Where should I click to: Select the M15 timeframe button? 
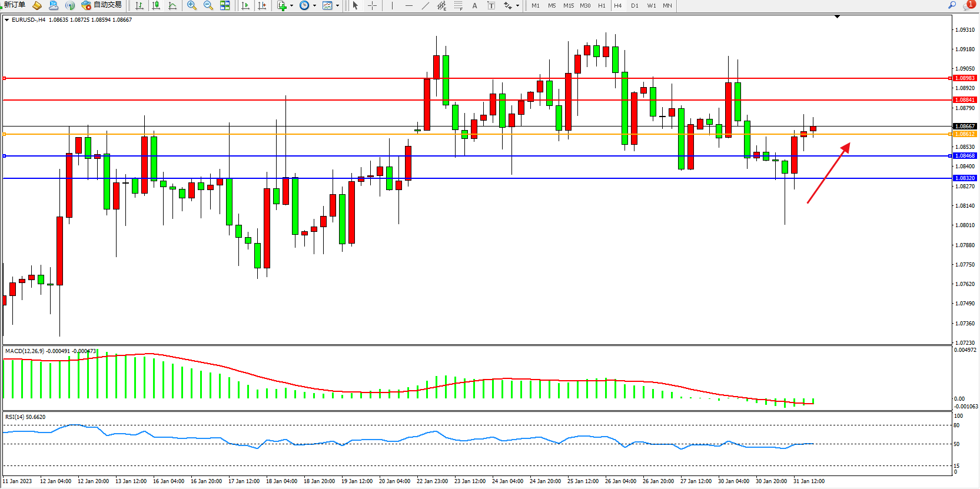point(568,6)
